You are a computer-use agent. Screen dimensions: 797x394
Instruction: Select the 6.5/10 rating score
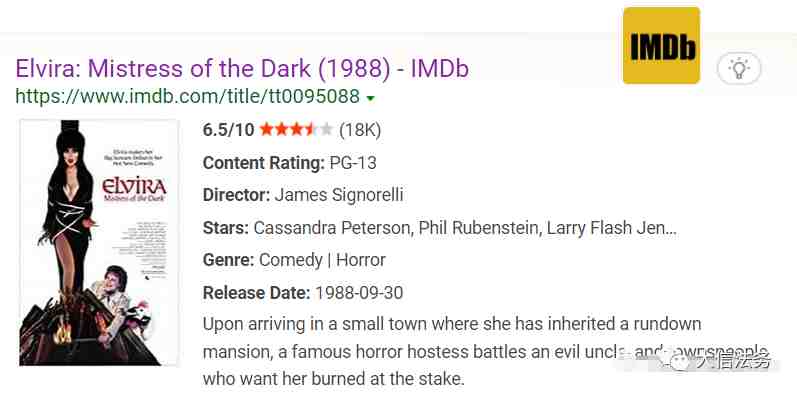[228, 130]
